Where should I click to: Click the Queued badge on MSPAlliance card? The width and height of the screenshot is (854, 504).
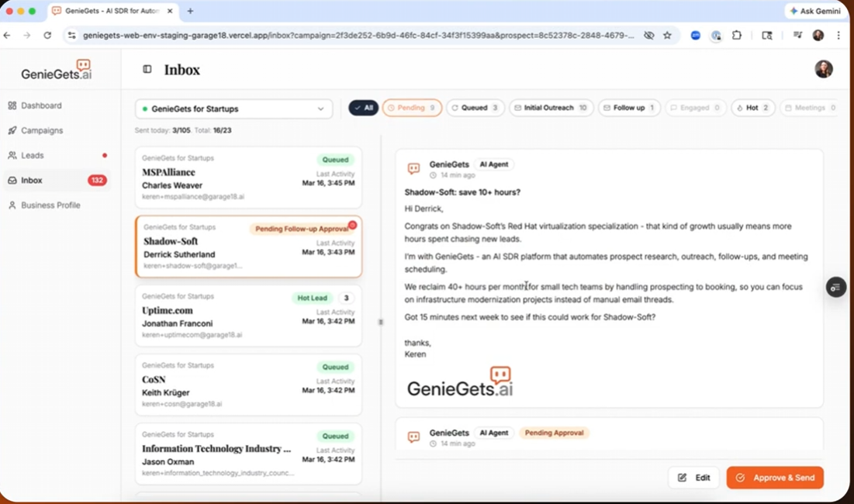pos(335,160)
